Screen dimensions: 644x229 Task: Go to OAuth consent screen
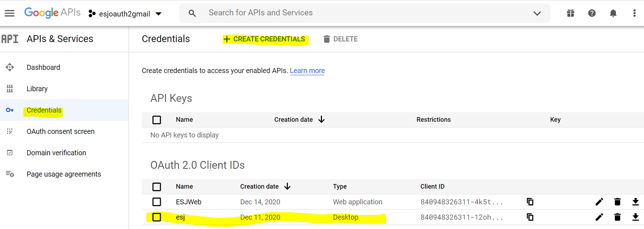[x=60, y=131]
